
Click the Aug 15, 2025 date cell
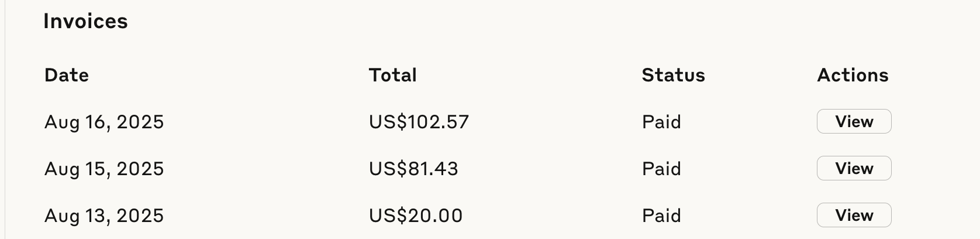point(104,169)
